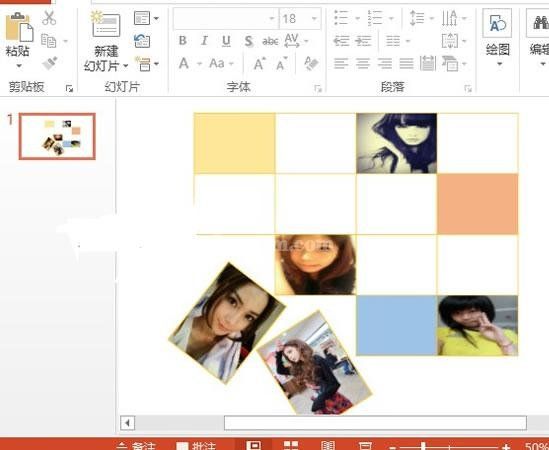Image resolution: width=549 pixels, height=450 pixels.
Task: Insert a New Slide
Action: coord(106,24)
